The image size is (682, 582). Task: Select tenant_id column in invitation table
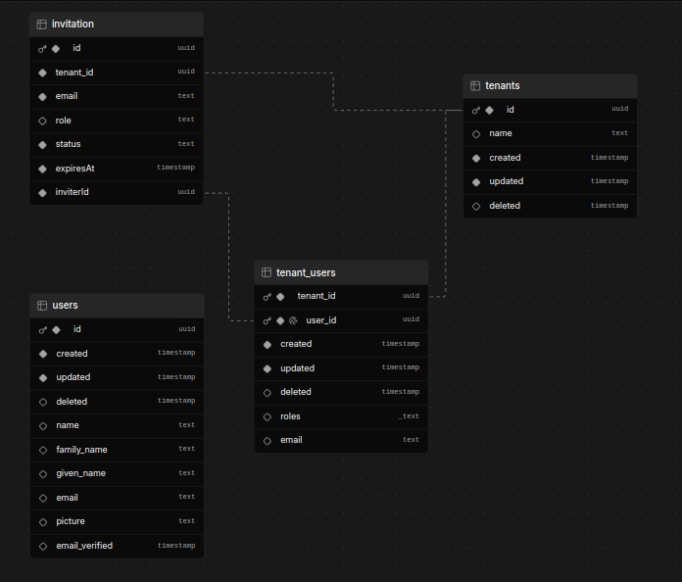pyautogui.click(x=116, y=72)
